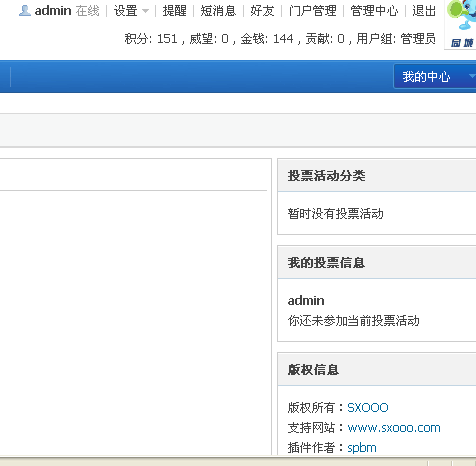Screen dimensions: 476x466
Task: Click the 版权信息 panel header
Action: tap(377, 370)
